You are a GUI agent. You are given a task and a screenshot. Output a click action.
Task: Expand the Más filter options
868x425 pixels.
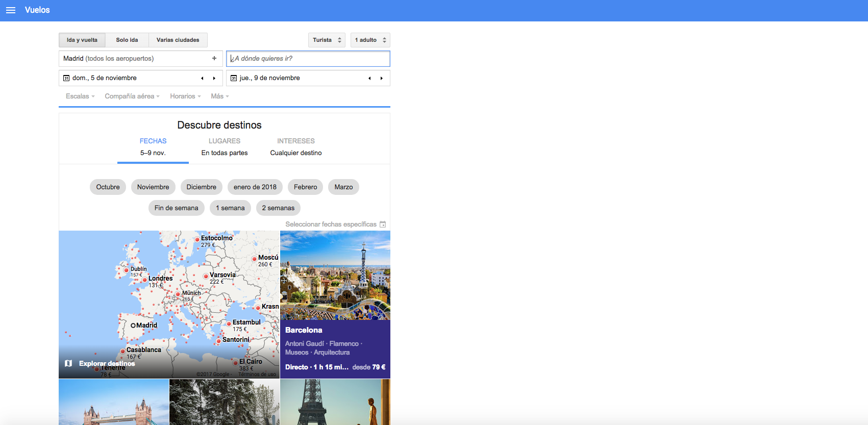(220, 96)
